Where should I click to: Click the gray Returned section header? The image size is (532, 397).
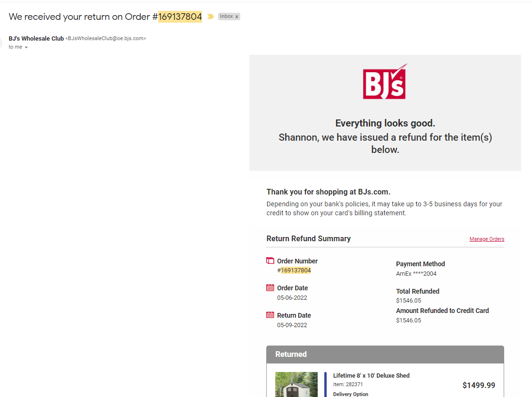[385, 354]
